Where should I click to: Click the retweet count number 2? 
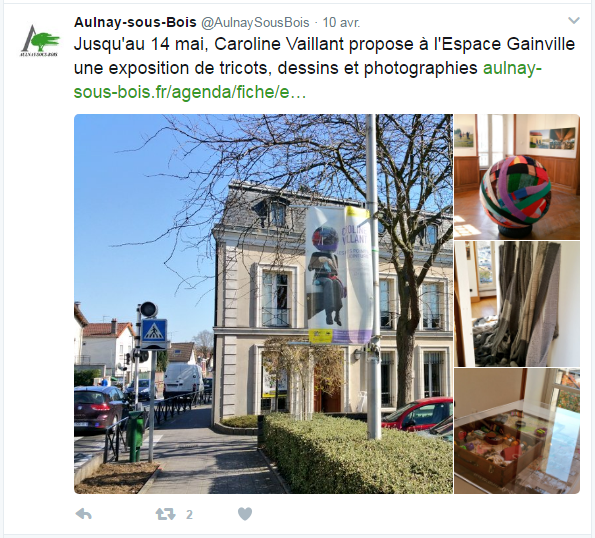(x=189, y=515)
